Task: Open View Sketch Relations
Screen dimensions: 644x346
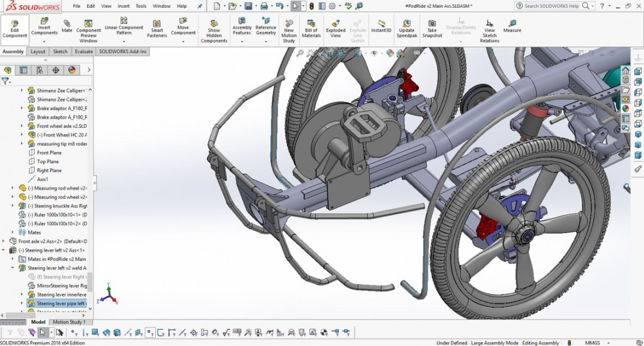Action: pyautogui.click(x=489, y=31)
